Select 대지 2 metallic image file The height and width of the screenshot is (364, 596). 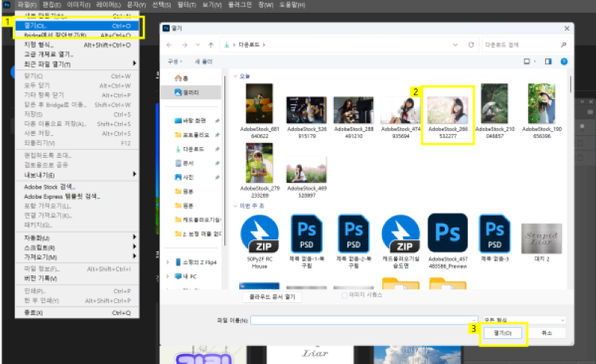tap(542, 242)
